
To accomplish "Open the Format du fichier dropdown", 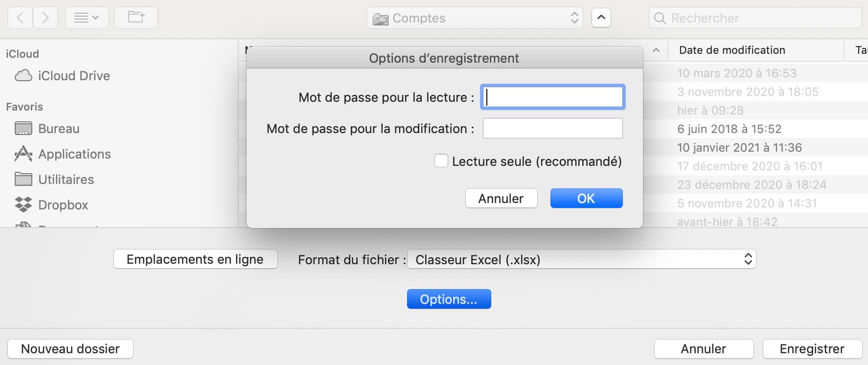I will [581, 259].
